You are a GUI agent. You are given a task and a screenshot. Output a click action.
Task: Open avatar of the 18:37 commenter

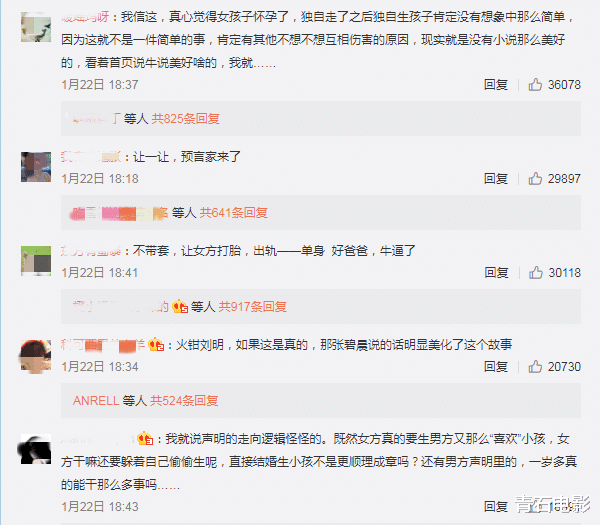coord(36,27)
